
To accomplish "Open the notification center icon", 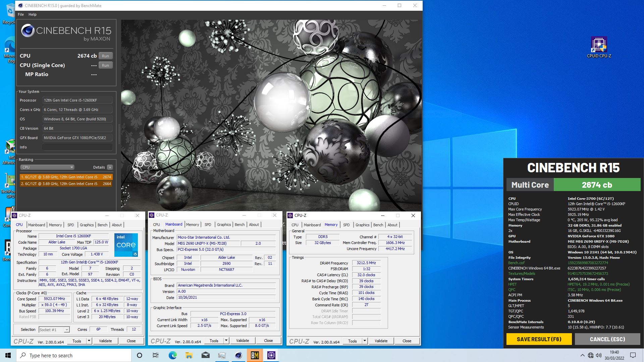I will pyautogui.click(x=633, y=355).
